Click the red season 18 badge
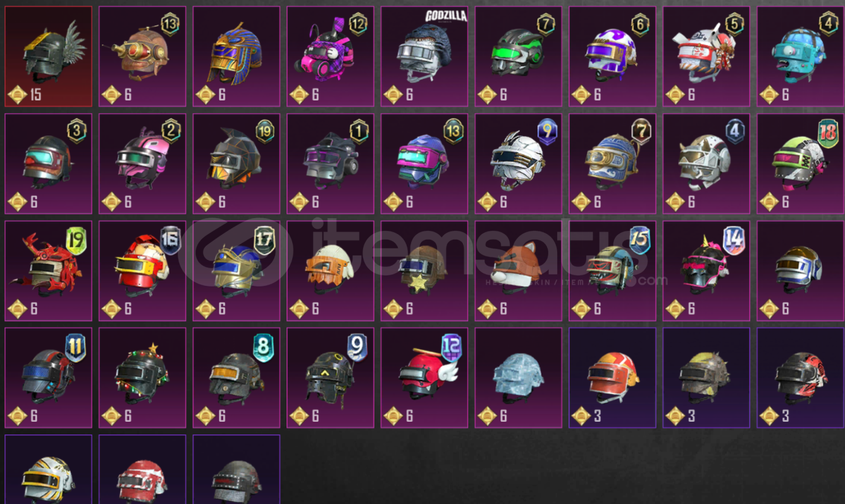 point(828,133)
